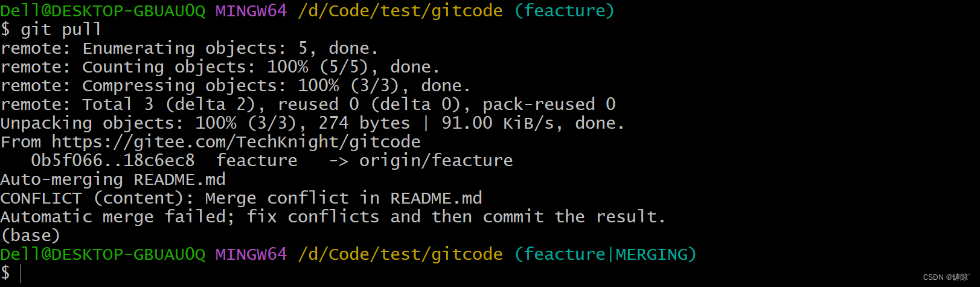Click the commit hash range 0b5f066..18c6ec8
The height and width of the screenshot is (287, 980).
(x=113, y=161)
